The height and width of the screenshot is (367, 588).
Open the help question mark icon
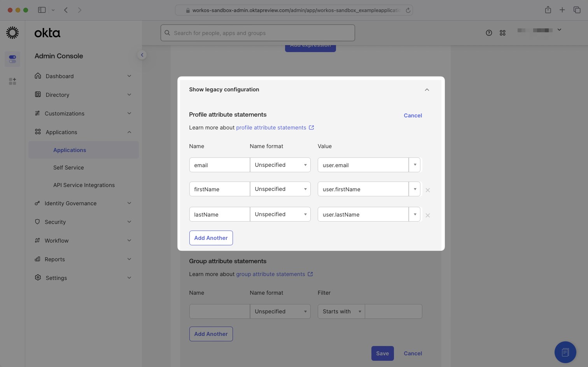489,33
